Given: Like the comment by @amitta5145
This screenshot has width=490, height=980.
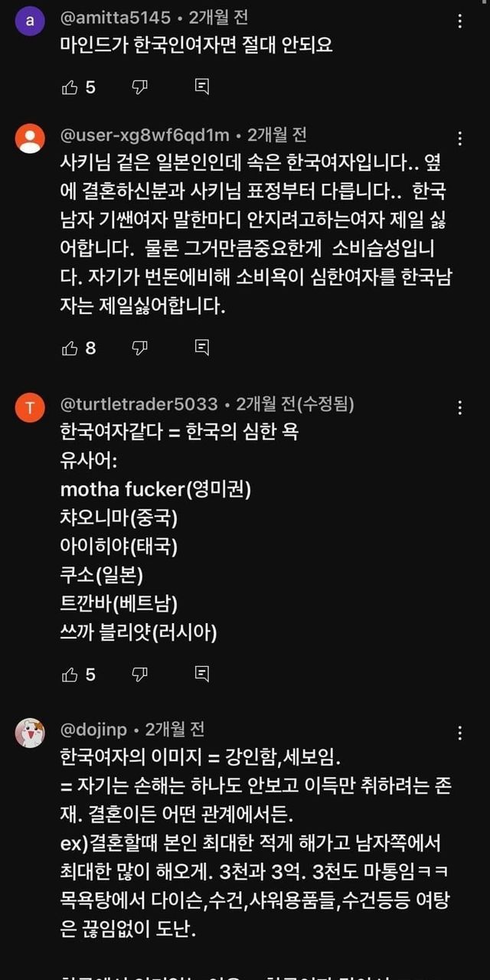Looking at the screenshot, I should point(70,87).
